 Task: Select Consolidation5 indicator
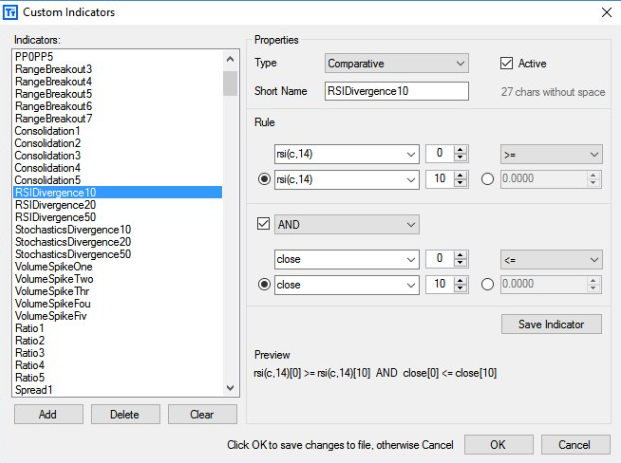[117, 180]
